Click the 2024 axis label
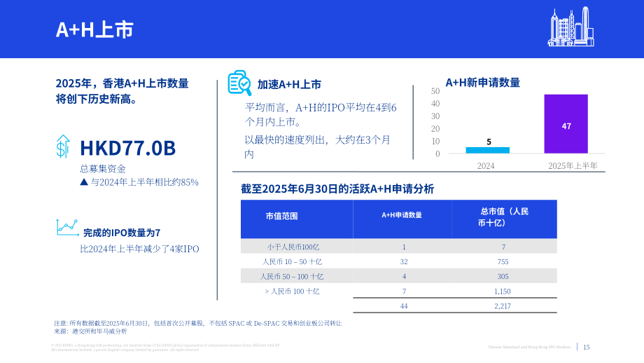The height and width of the screenshot is (363, 644). pos(486,165)
